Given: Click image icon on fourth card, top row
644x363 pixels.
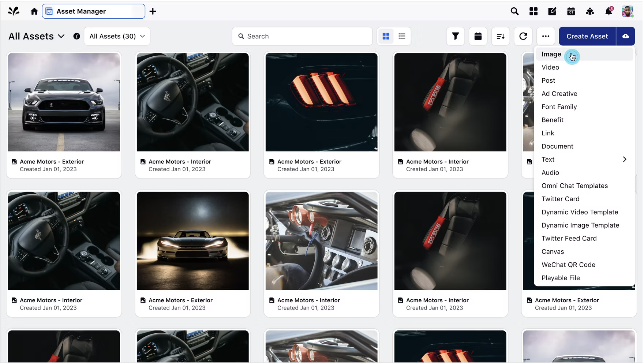Looking at the screenshot, I should click(401, 162).
